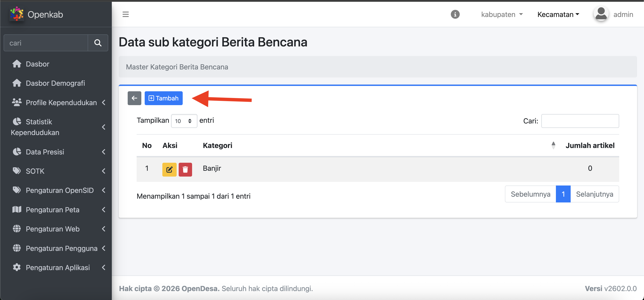This screenshot has height=300, width=644.
Task: Open the entries-per-page selector
Action: (x=184, y=121)
